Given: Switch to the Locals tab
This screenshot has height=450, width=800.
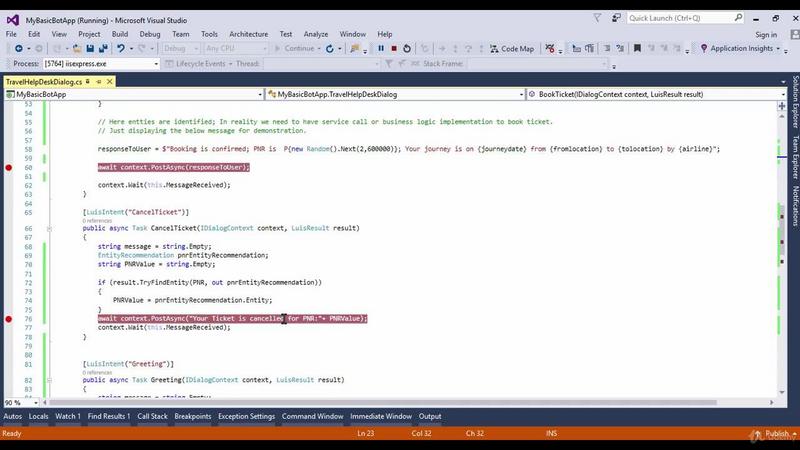Looking at the screenshot, I should [38, 416].
